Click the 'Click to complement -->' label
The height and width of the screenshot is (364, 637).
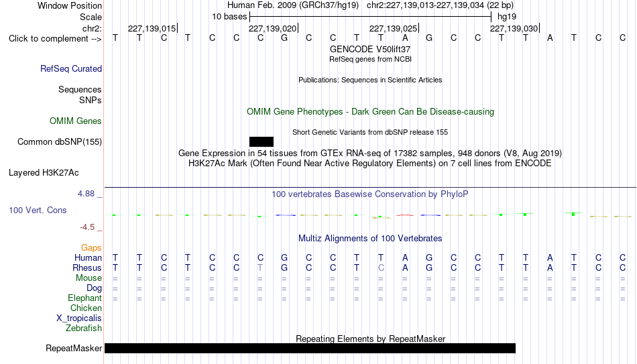55,39
